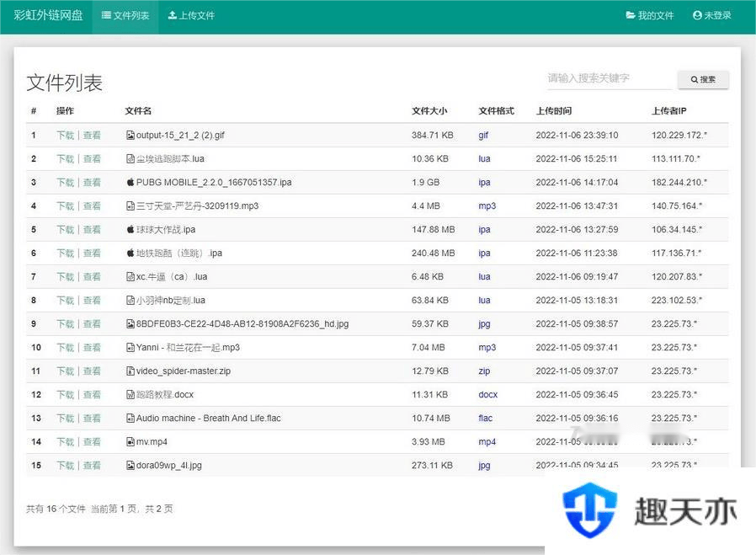Click the 搜索 button

pos(703,79)
